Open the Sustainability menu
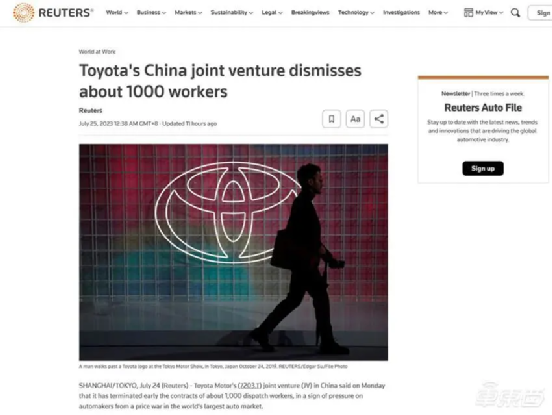Viewport: 552px width, 415px height. tap(232, 13)
